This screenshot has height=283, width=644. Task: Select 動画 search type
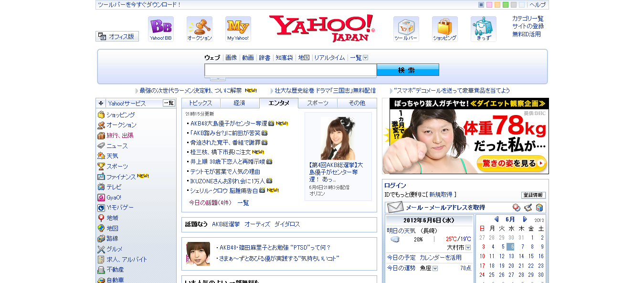[248, 58]
